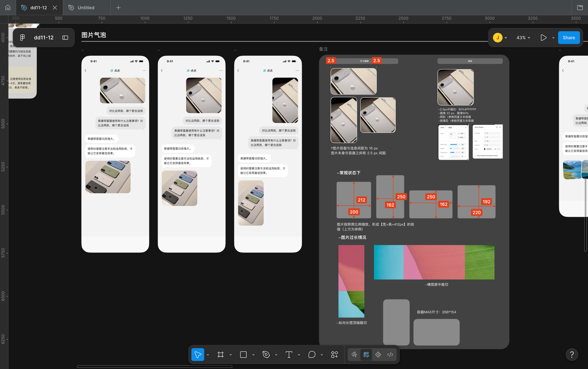Open a new tab with the plus button

point(118,8)
